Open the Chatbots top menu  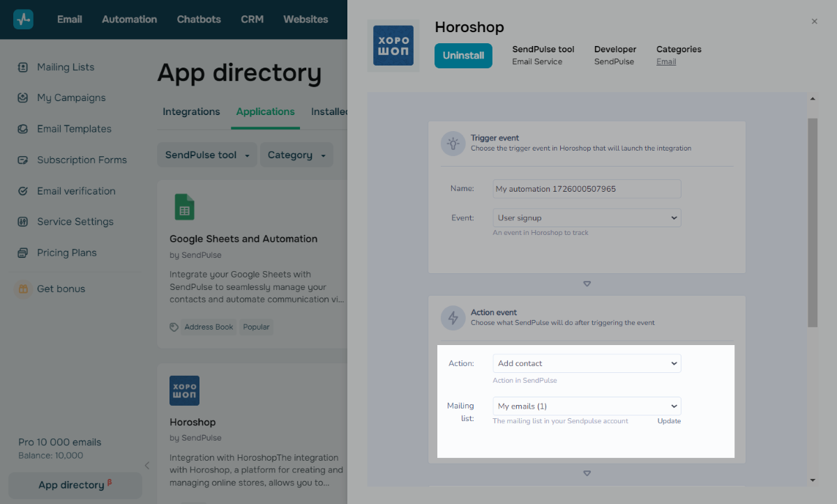click(x=199, y=20)
